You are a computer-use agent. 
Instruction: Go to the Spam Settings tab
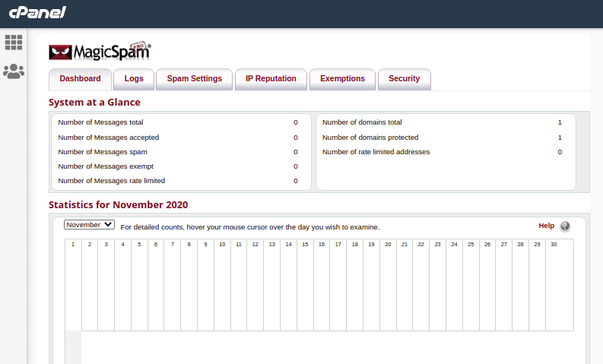pos(195,79)
